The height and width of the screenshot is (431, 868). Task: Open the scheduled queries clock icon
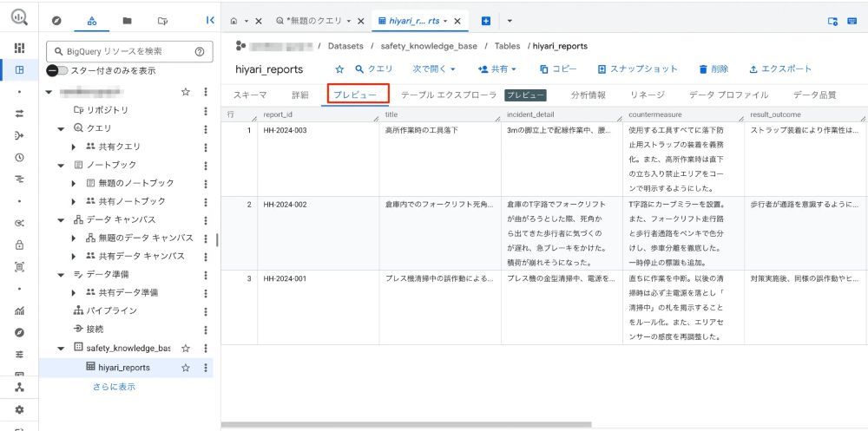pyautogui.click(x=19, y=157)
